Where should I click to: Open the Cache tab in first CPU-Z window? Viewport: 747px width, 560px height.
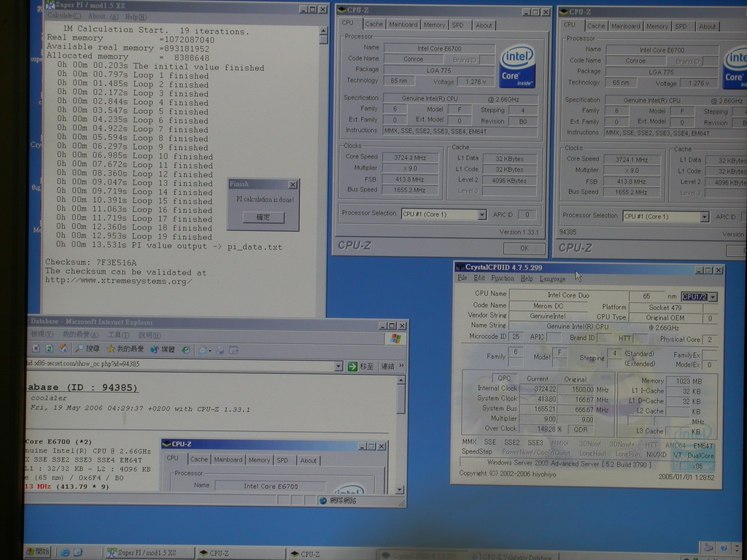click(373, 24)
